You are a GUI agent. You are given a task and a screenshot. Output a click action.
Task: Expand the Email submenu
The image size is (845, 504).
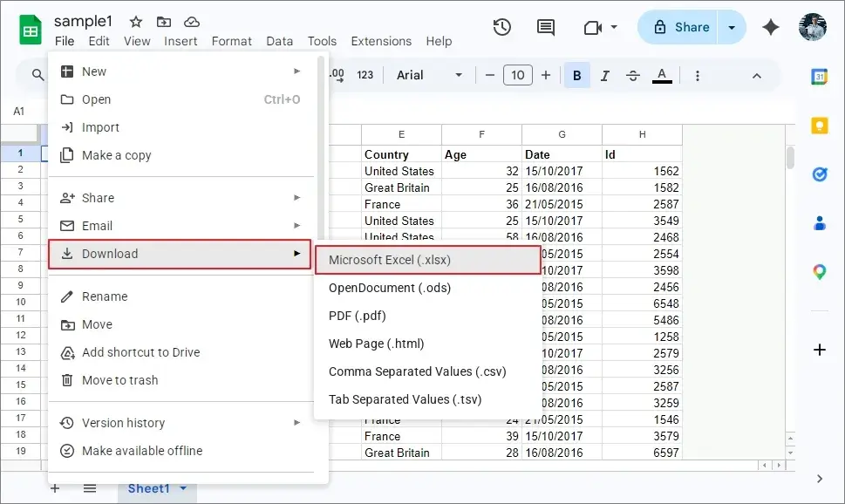[x=180, y=226]
